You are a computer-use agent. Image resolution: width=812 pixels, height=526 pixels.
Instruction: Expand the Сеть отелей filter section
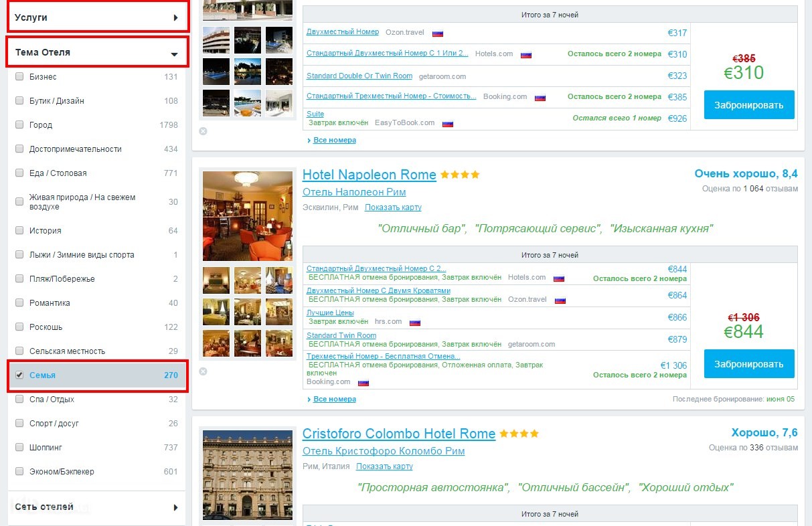[x=98, y=507]
